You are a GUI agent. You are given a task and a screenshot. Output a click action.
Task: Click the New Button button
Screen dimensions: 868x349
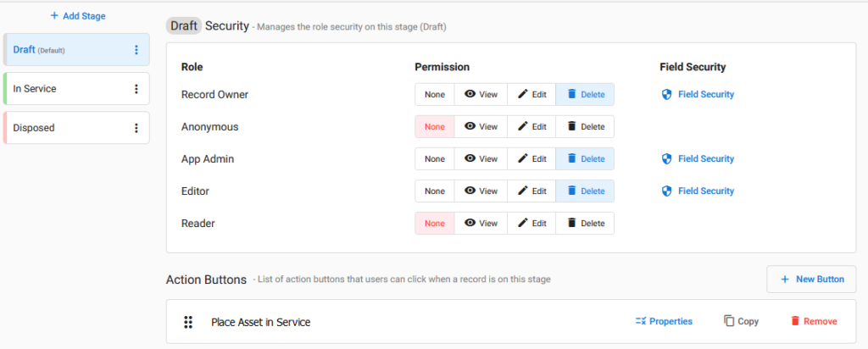coord(811,280)
